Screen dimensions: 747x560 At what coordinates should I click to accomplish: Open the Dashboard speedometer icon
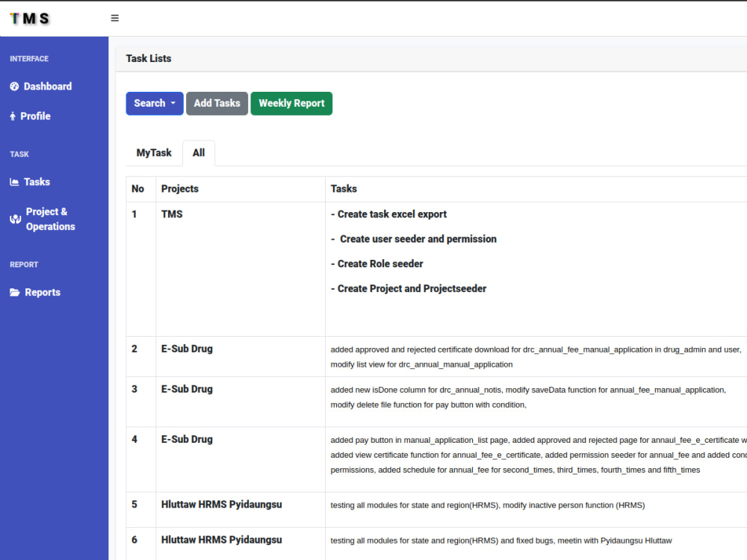[15, 86]
